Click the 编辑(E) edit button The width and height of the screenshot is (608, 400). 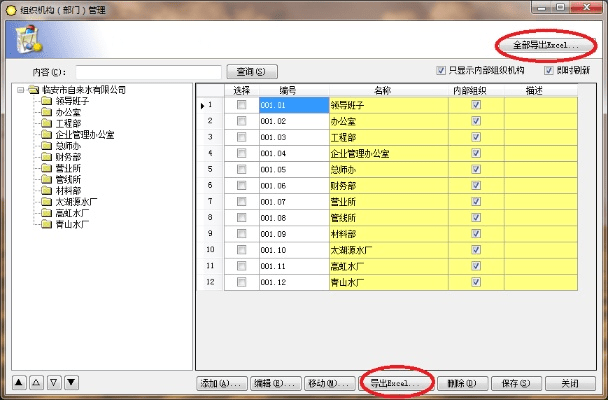point(275,384)
